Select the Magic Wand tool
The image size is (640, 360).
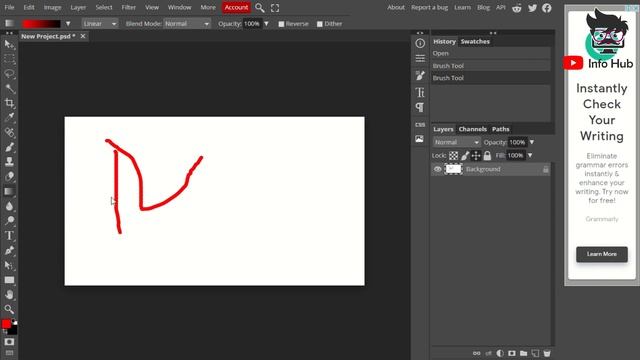[x=9, y=88]
